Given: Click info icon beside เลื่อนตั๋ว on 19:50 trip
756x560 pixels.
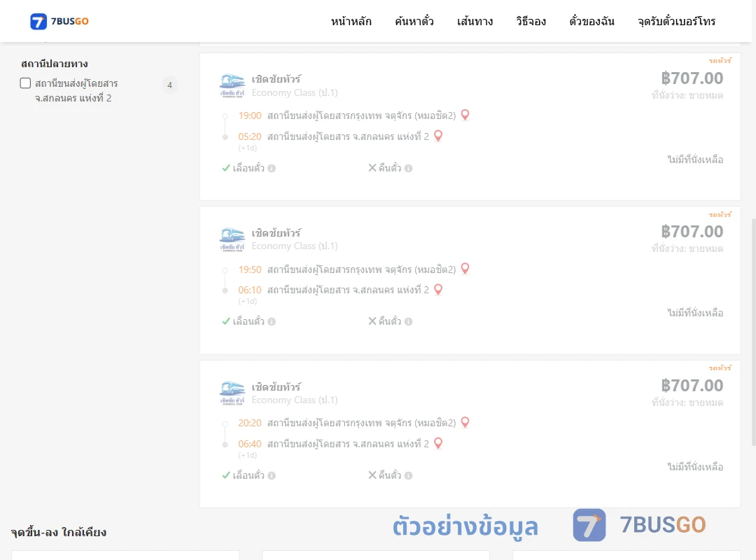Looking at the screenshot, I should [x=272, y=322].
